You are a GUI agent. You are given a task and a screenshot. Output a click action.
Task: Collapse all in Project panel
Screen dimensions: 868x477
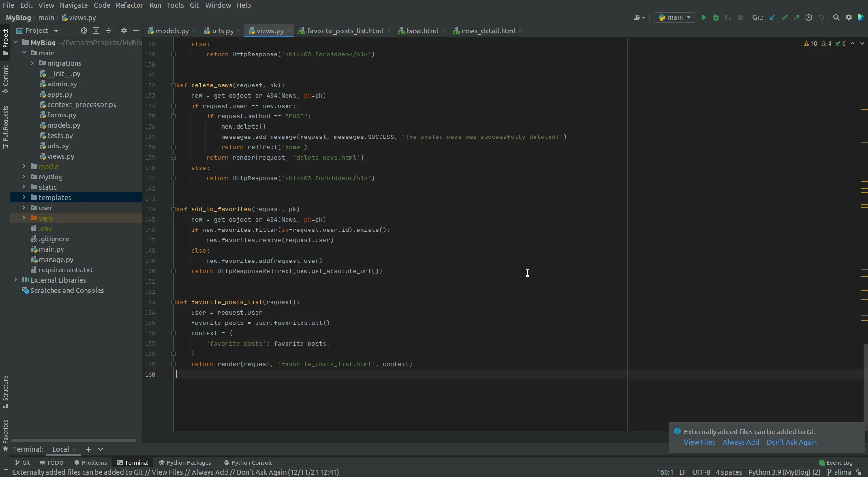(x=108, y=31)
